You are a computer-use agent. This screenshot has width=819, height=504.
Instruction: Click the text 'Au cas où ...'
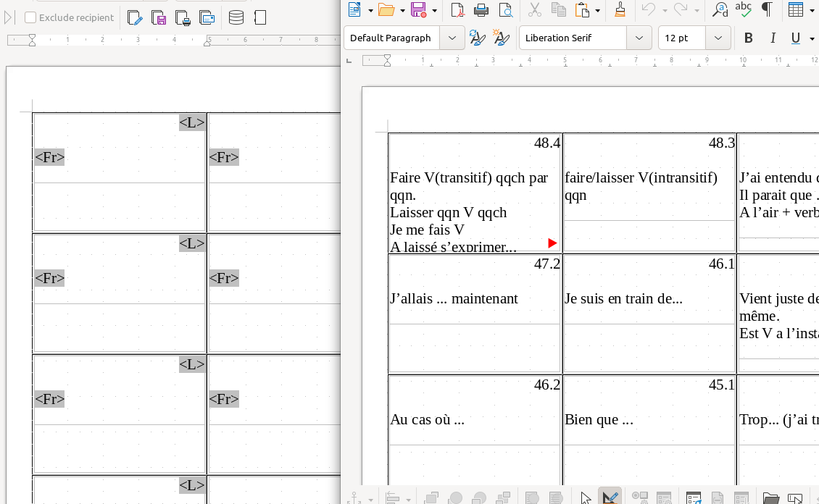click(428, 420)
